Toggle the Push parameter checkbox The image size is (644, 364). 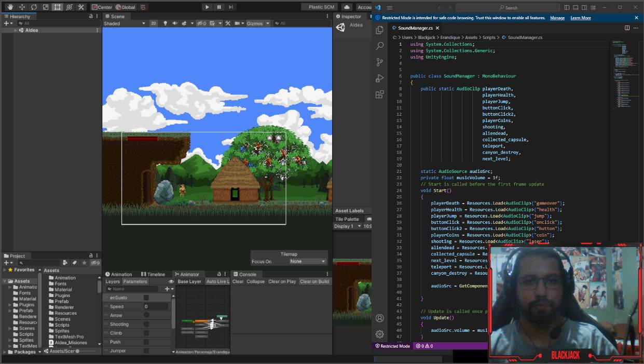(x=146, y=342)
